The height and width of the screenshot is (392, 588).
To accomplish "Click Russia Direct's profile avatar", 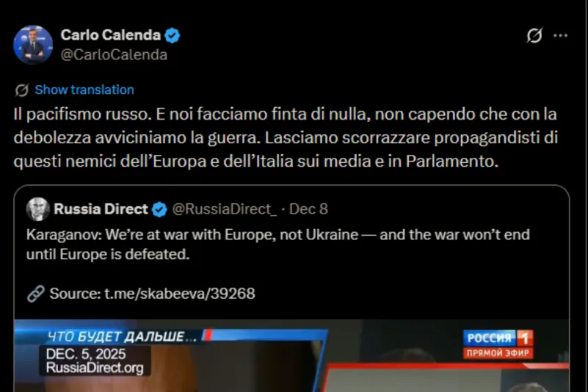I will click(x=38, y=209).
